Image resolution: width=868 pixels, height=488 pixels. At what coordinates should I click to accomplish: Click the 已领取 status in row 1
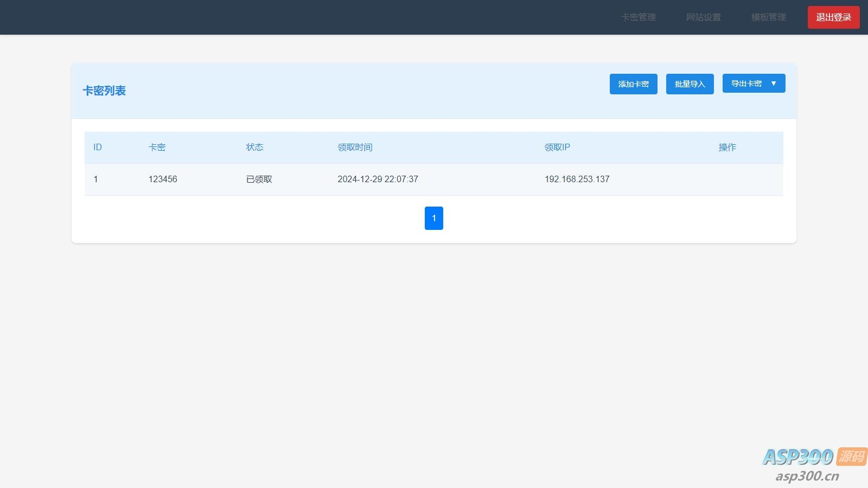[x=259, y=179]
